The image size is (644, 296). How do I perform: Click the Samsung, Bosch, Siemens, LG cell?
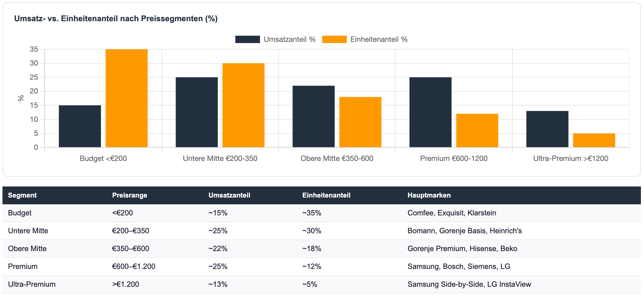click(459, 266)
